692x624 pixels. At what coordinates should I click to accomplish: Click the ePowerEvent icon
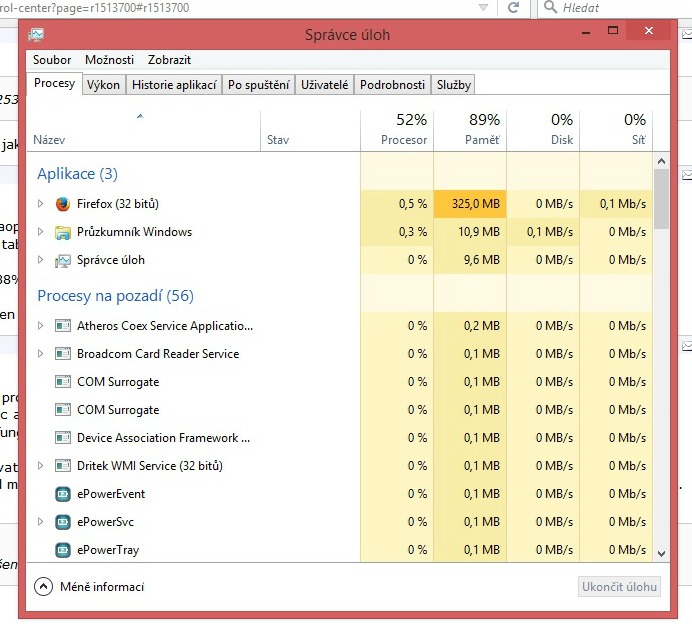[63, 494]
